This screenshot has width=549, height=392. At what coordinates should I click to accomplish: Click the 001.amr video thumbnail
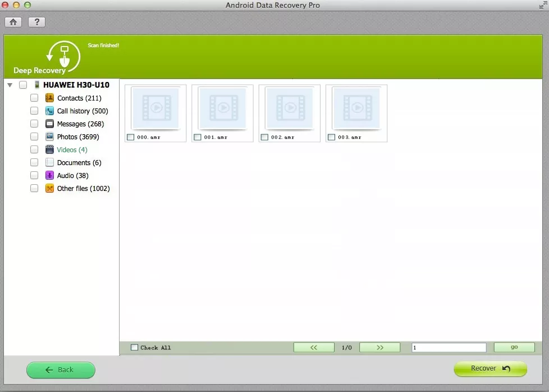pos(223,108)
